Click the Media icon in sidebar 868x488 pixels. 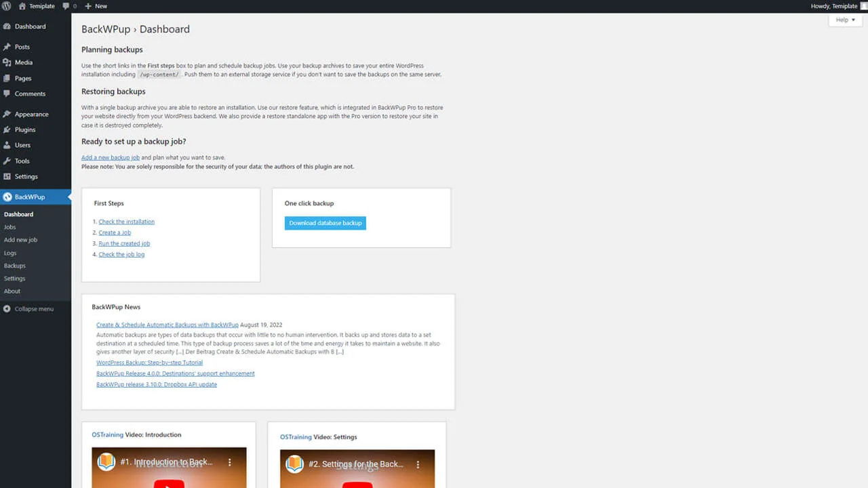pos(7,62)
